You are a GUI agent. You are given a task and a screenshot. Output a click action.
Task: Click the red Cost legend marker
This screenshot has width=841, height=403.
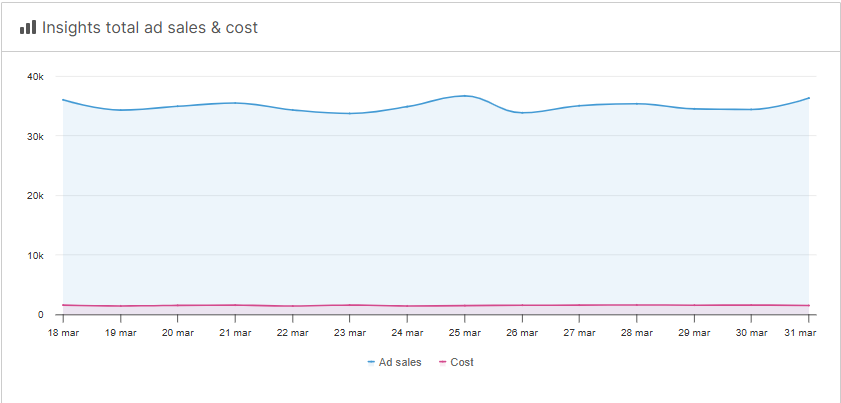click(443, 362)
